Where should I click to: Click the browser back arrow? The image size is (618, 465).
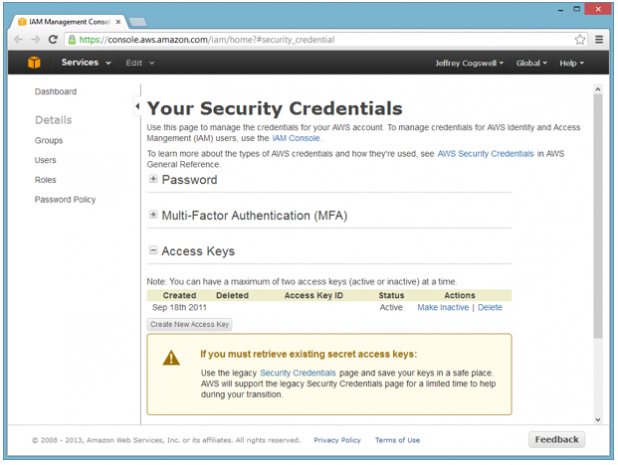[x=19, y=40]
